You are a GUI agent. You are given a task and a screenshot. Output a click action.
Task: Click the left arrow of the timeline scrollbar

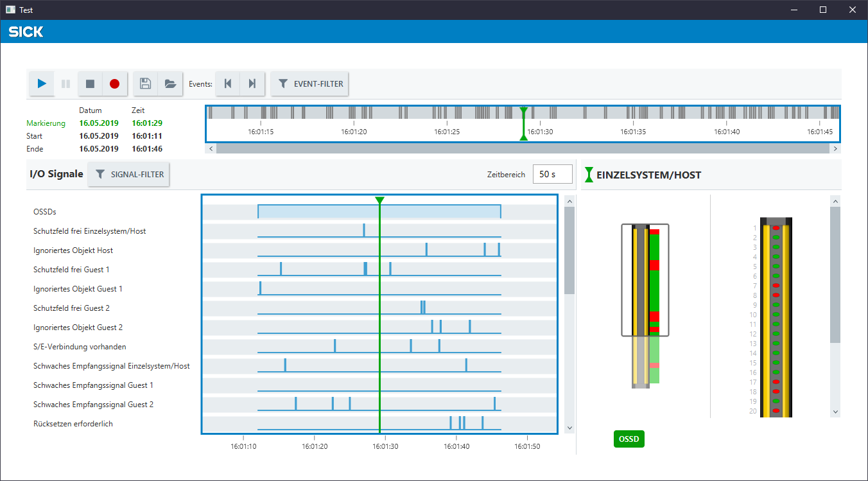pos(211,148)
